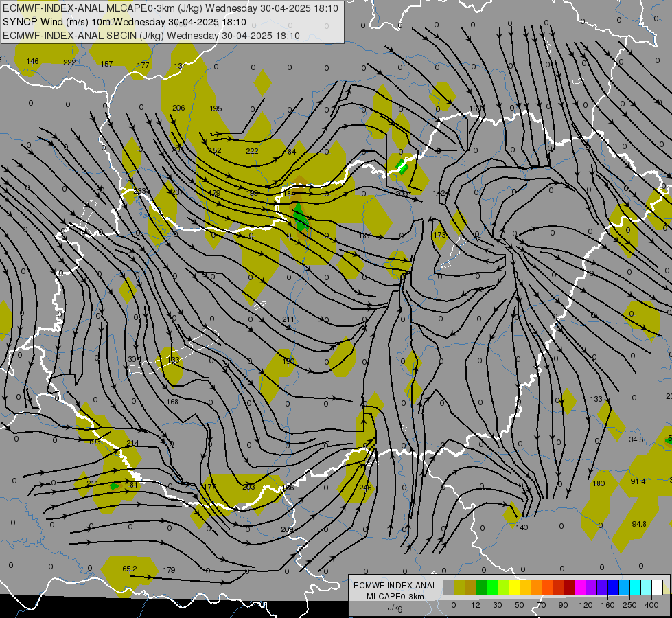Image resolution: width=672 pixels, height=618 pixels.
Task: Click the legend title ECMWF-INDEX-ANAL
Action: (395, 586)
